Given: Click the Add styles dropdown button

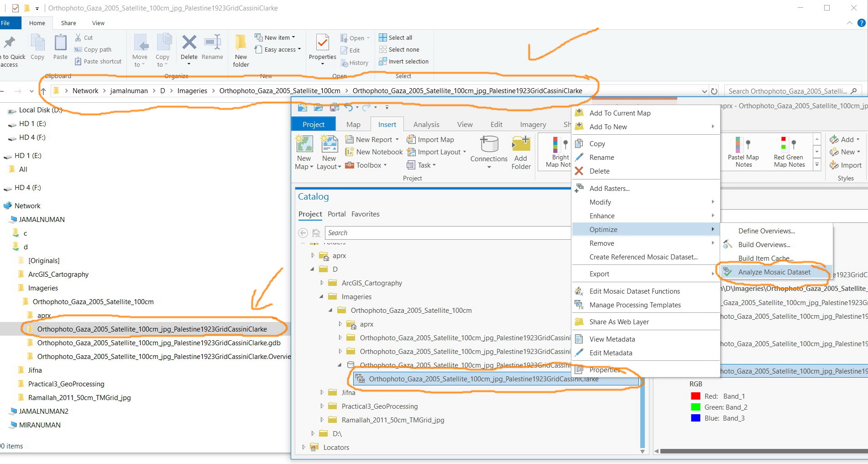Looking at the screenshot, I should pyautogui.click(x=845, y=139).
